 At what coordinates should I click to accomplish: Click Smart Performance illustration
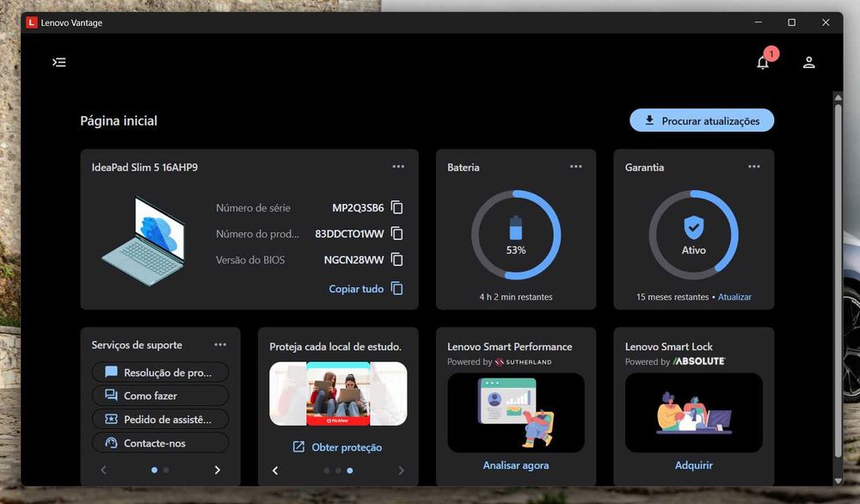point(515,413)
